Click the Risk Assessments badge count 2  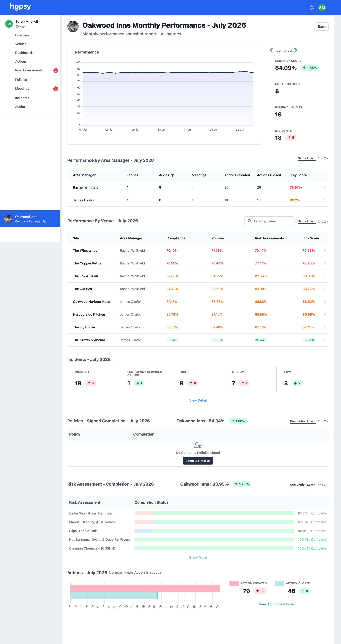pos(56,71)
